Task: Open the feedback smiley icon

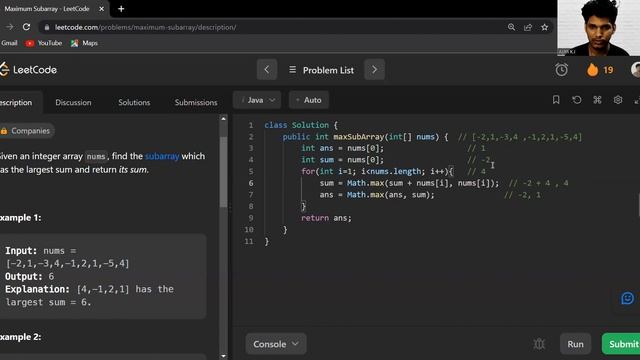Action: coord(627,298)
